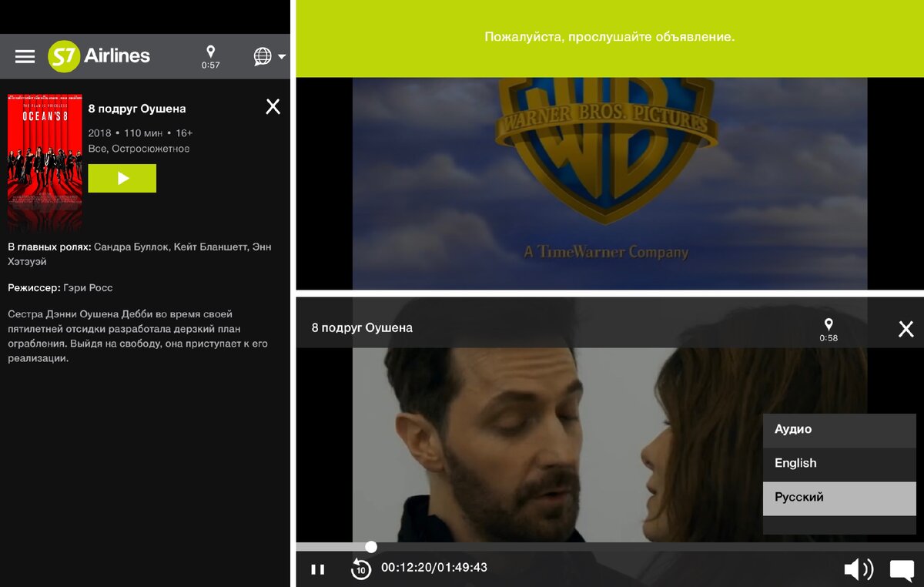Open location pin showing 0:58 in player
The width and height of the screenshot is (924, 587).
point(829,330)
